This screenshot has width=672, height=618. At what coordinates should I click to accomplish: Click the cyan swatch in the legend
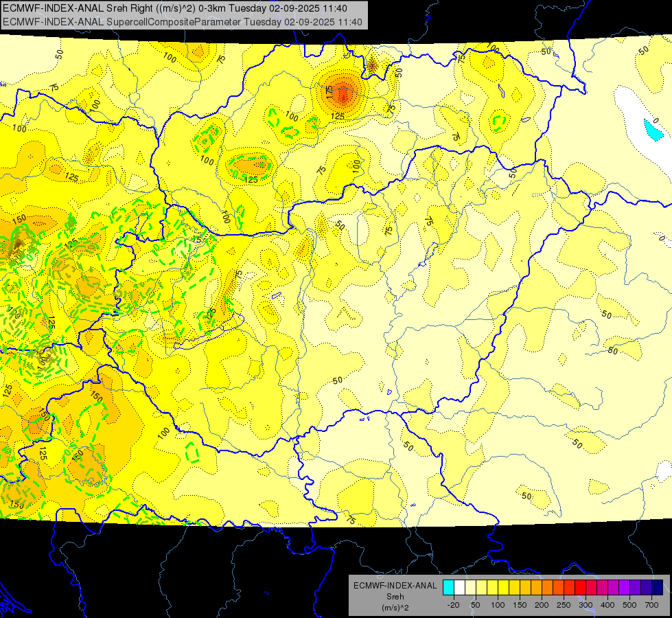(x=448, y=587)
